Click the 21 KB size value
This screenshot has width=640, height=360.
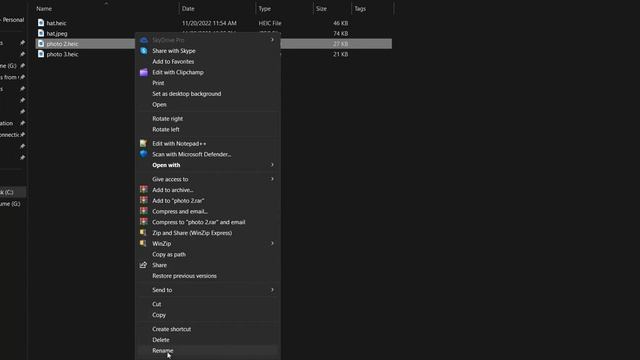coord(340,54)
